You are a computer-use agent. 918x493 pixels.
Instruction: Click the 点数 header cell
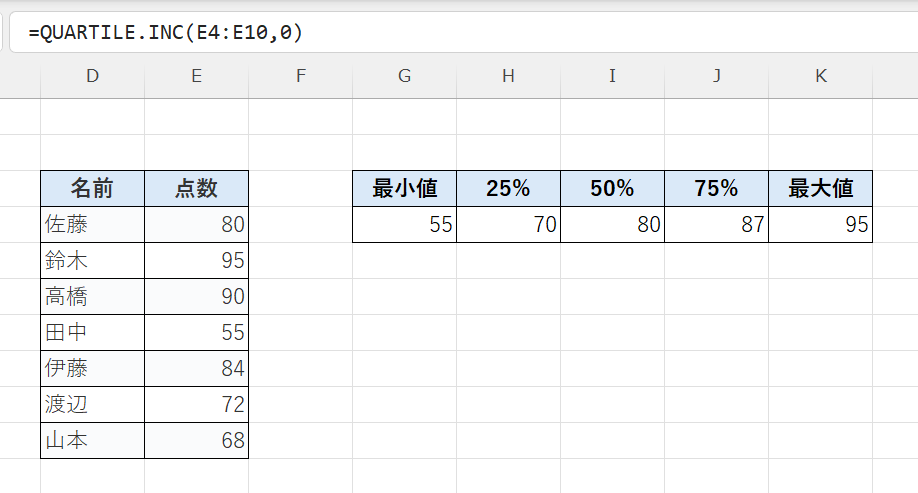point(196,188)
